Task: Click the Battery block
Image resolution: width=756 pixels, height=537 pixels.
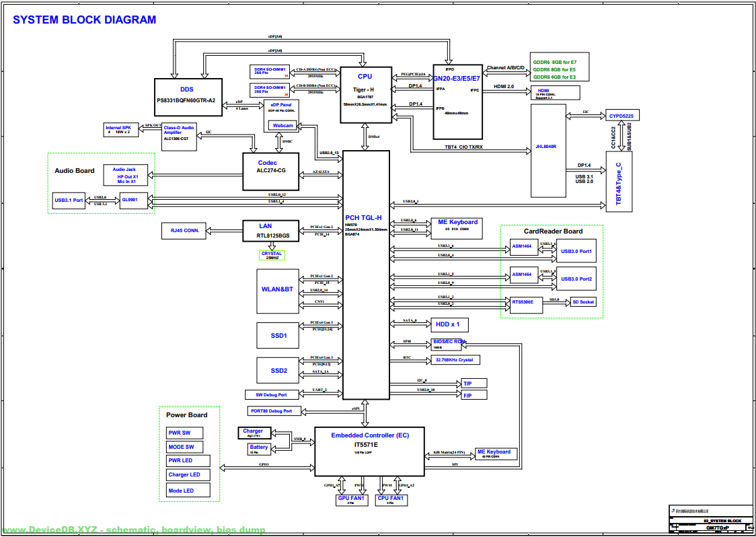Action: [259, 450]
